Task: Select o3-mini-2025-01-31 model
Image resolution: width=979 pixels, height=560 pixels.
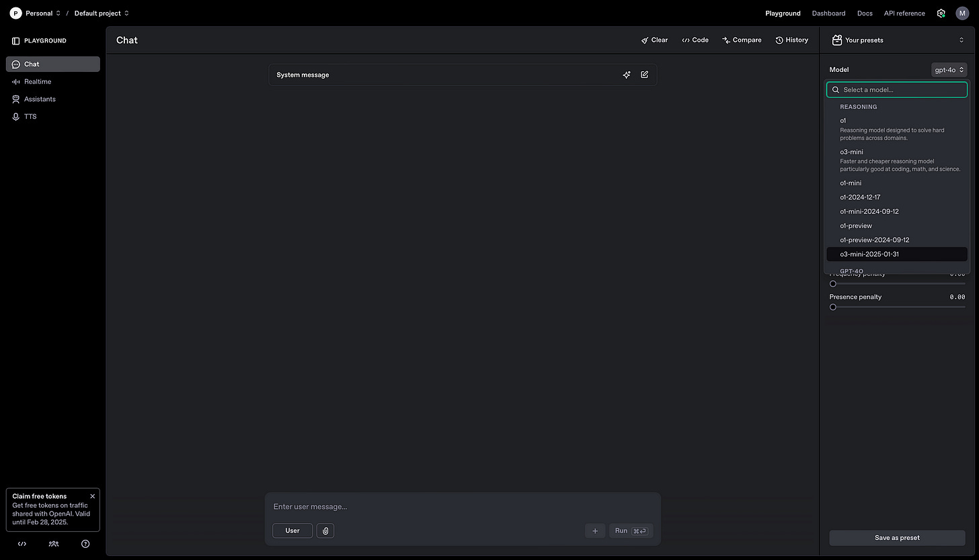Action: [897, 254]
